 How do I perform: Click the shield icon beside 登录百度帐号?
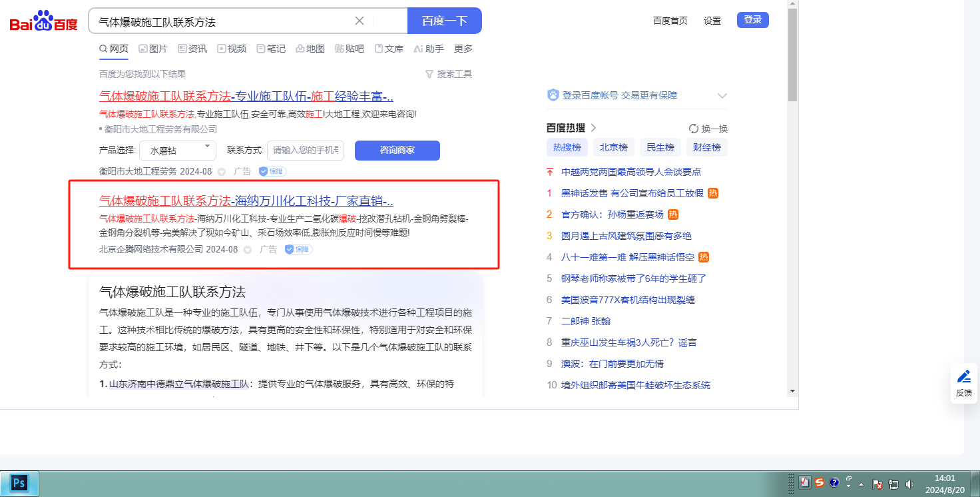click(x=553, y=95)
